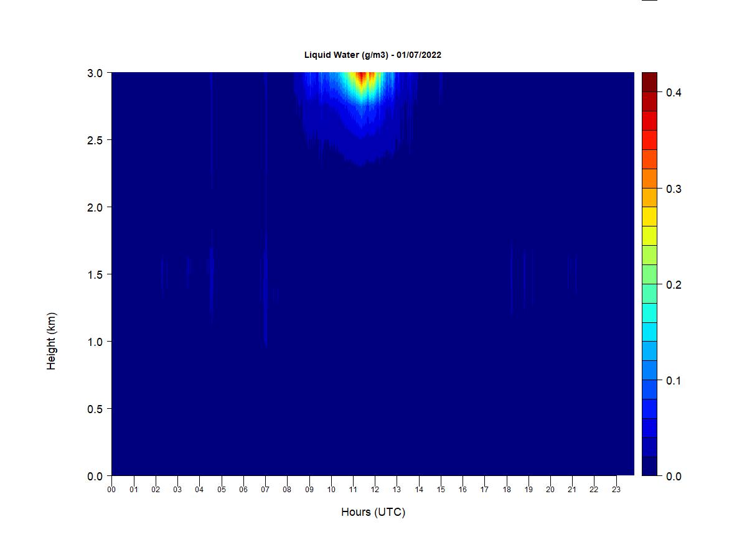
Task: Click the '0.2' colorbar scale label
Action: click(674, 285)
